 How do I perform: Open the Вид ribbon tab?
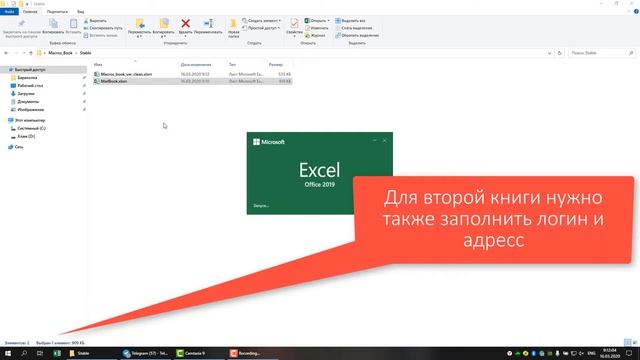pyautogui.click(x=80, y=12)
